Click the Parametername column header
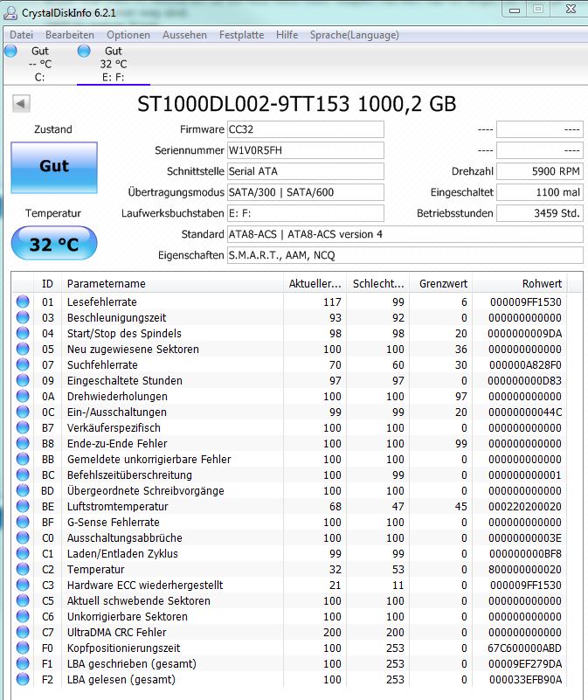Screen dimensions: 588x700 [x=172, y=283]
